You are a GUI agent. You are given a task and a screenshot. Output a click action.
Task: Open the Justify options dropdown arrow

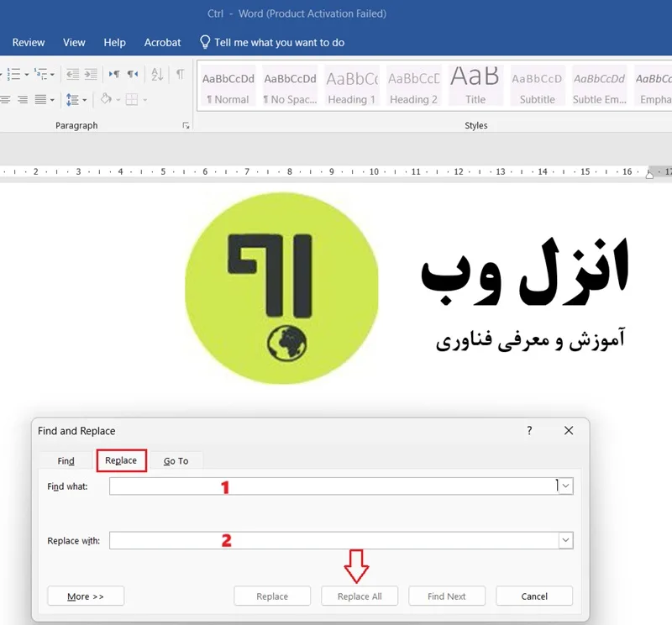pos(52,100)
